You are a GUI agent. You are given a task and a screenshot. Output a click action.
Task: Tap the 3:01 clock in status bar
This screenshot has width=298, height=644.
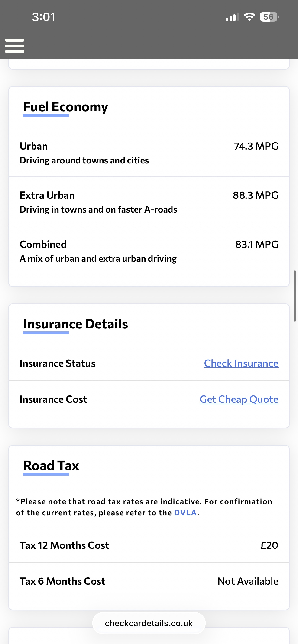point(44,17)
